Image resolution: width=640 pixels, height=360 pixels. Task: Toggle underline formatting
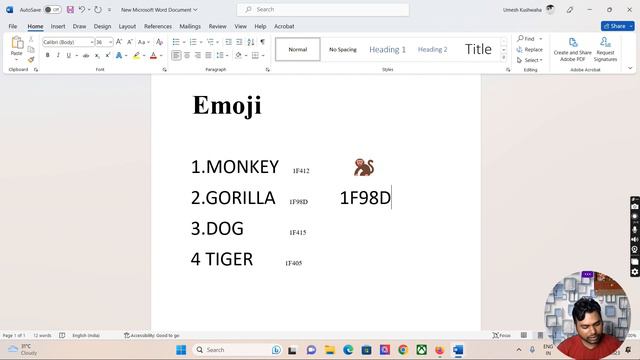[68, 55]
